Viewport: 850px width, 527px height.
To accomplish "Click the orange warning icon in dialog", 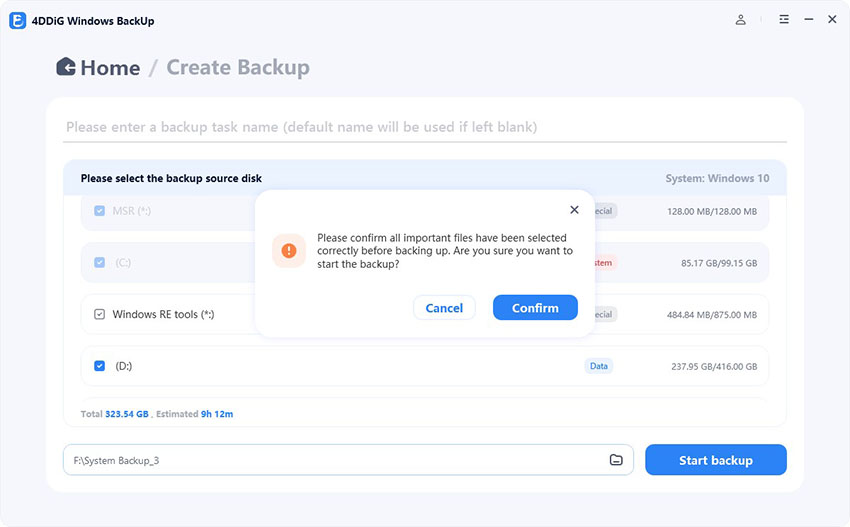I will (289, 250).
